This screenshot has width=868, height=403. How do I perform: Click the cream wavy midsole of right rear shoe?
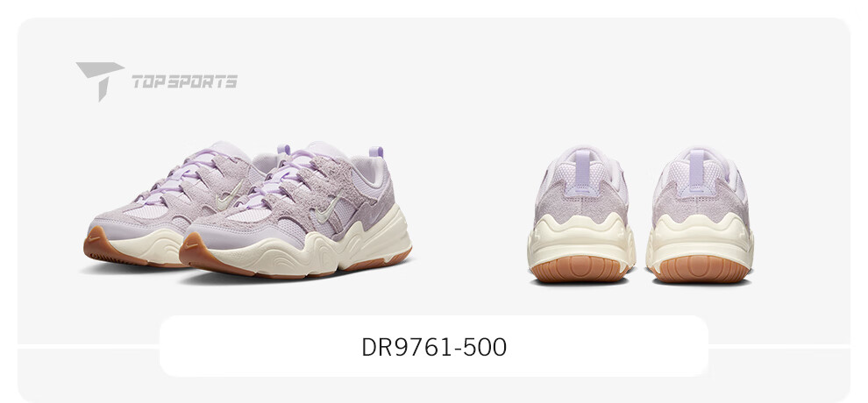click(700, 239)
